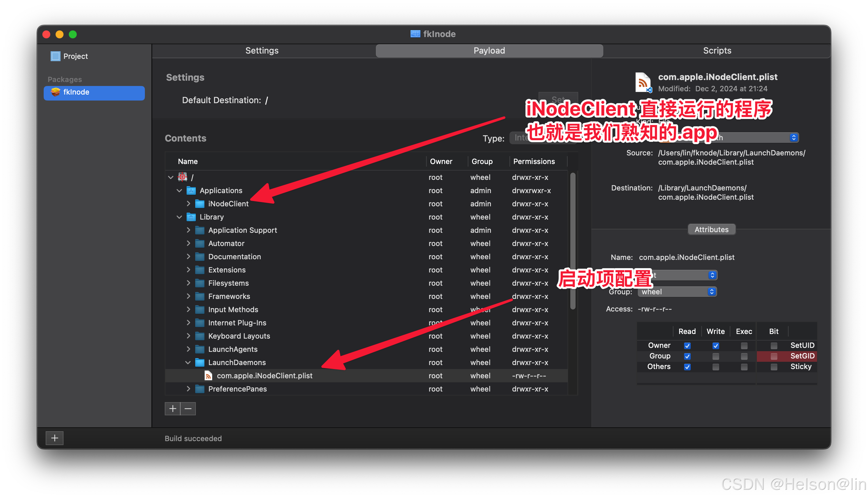Click the Applications folder icon

tap(191, 190)
